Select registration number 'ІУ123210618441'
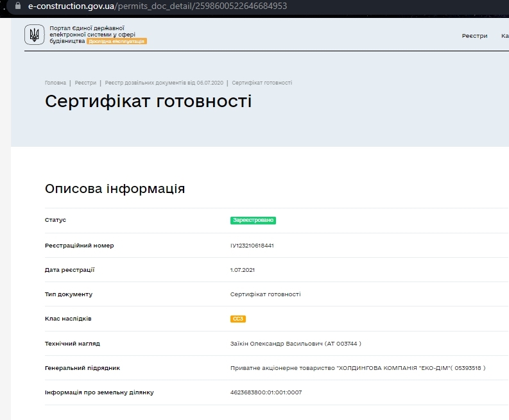The height and width of the screenshot is (420, 509). tap(252, 246)
